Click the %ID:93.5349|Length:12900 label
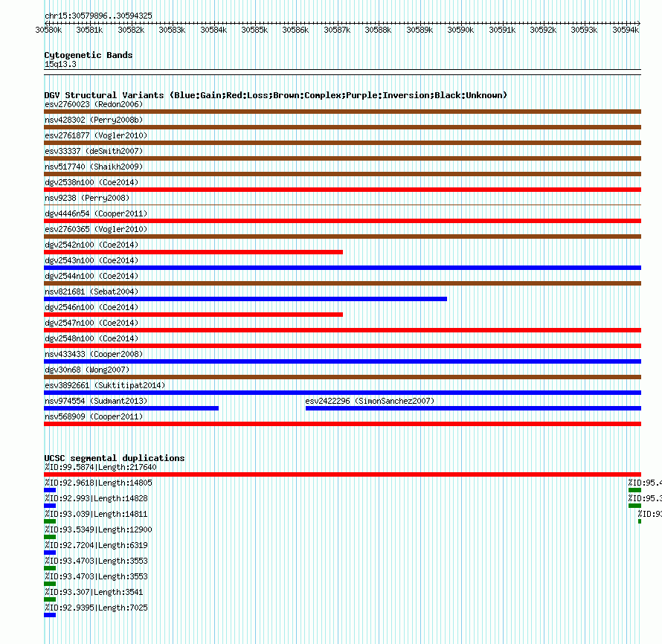 pos(98,529)
